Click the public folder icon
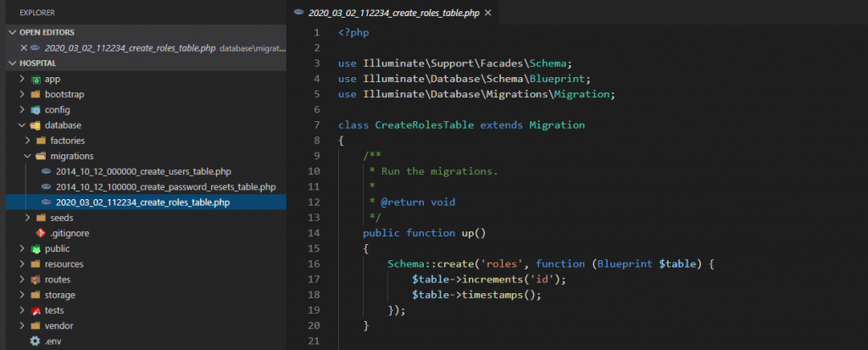Screen dimensions: 868x350 (x=36, y=249)
